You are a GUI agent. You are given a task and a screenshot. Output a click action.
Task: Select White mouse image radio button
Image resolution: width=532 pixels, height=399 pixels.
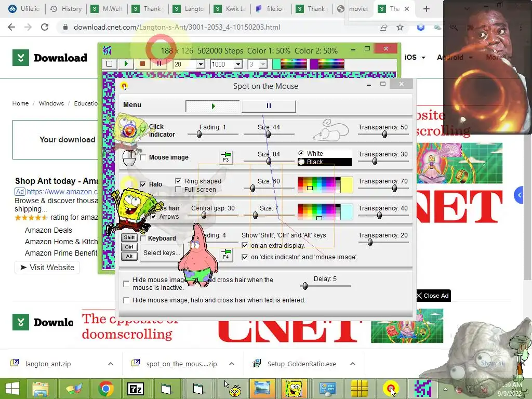tap(301, 153)
